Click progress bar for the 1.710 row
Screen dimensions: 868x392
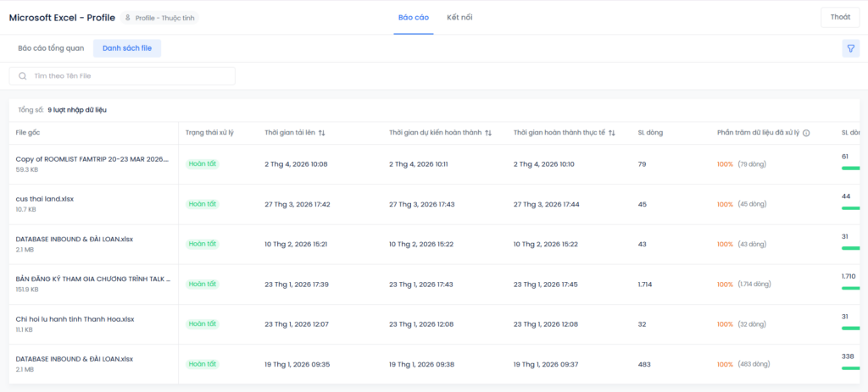[854, 288]
